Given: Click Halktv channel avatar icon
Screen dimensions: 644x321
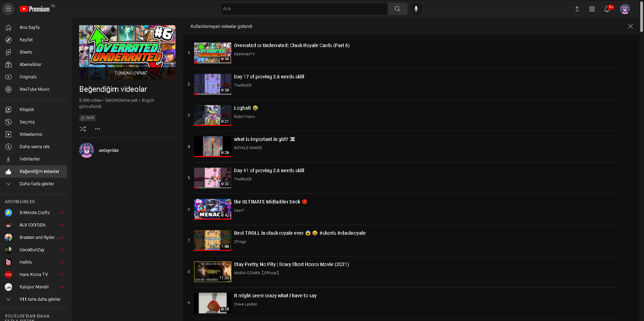Looking at the screenshot, I should click(x=9, y=262).
